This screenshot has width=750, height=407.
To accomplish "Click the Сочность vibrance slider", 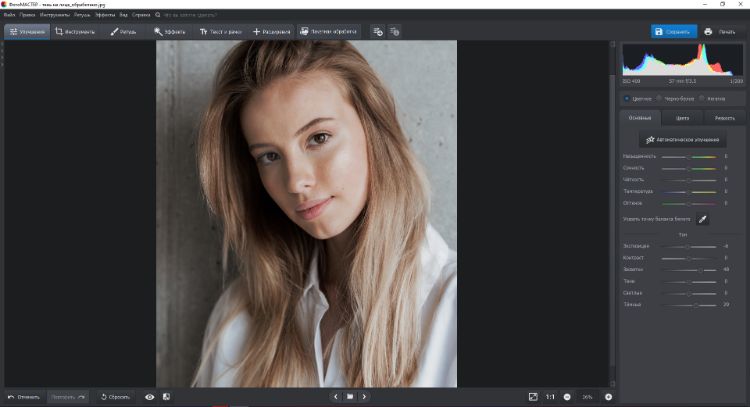I will (689, 168).
